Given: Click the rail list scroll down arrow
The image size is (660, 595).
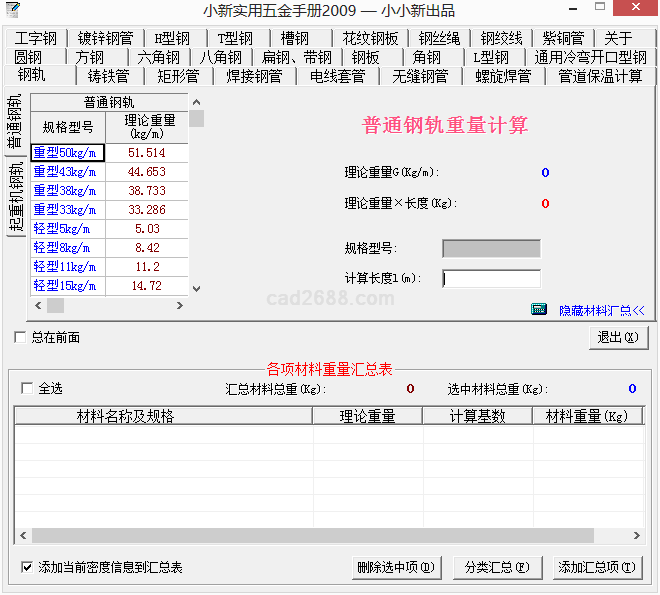Looking at the screenshot, I should click(196, 288).
